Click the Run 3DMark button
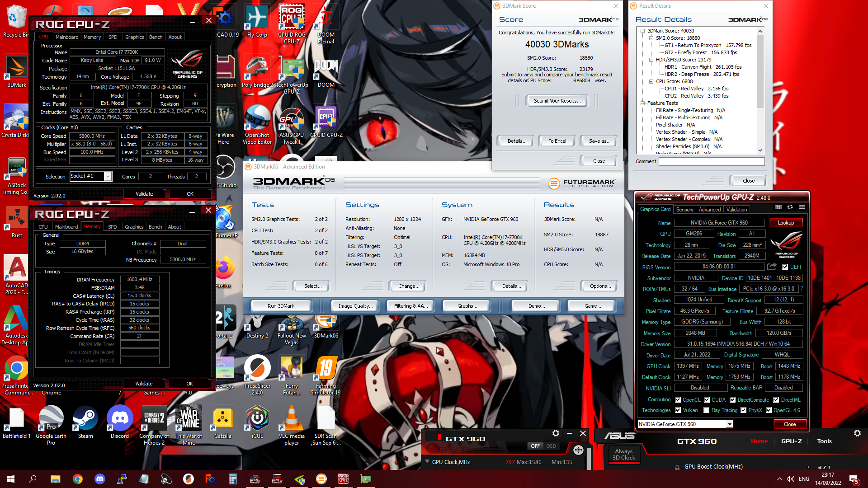This screenshot has width=868, height=488. pos(281,306)
